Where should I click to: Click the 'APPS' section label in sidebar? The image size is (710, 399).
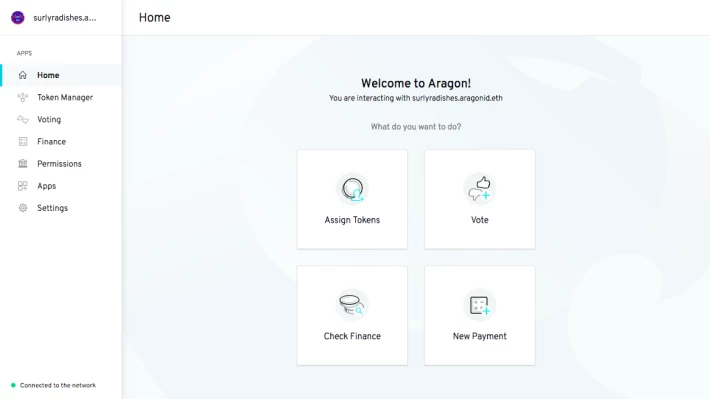(x=24, y=53)
